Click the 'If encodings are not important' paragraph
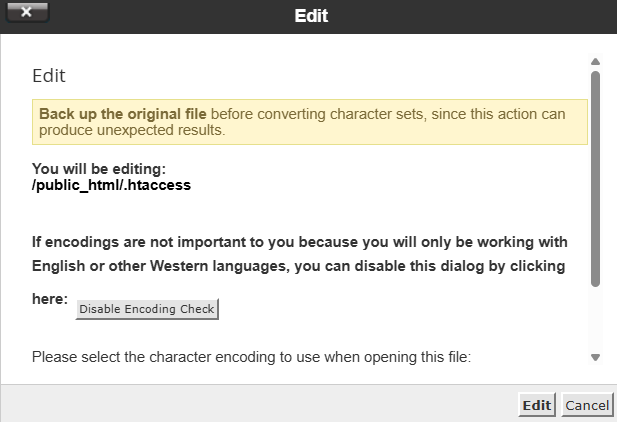 pos(299,270)
